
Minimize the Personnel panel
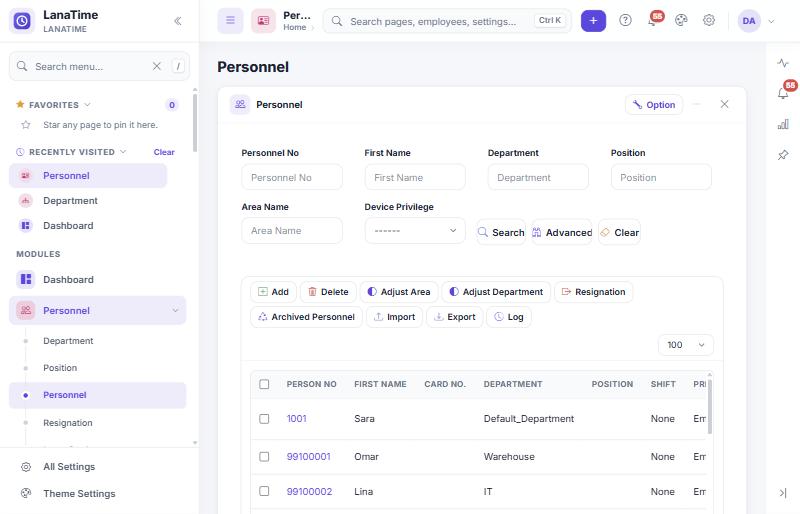click(696, 104)
